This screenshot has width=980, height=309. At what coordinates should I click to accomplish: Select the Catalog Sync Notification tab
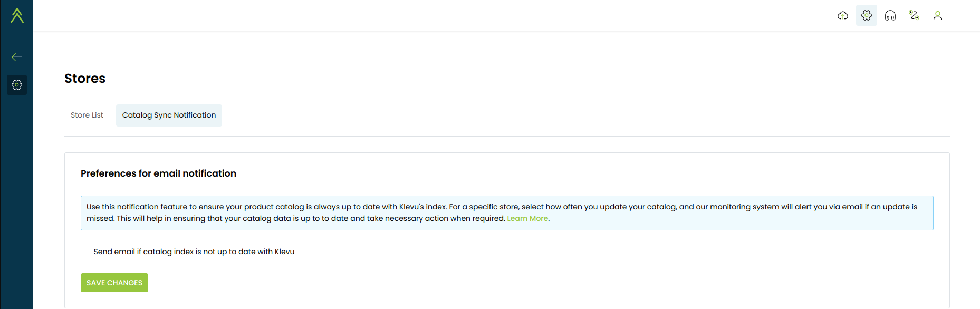(x=169, y=115)
